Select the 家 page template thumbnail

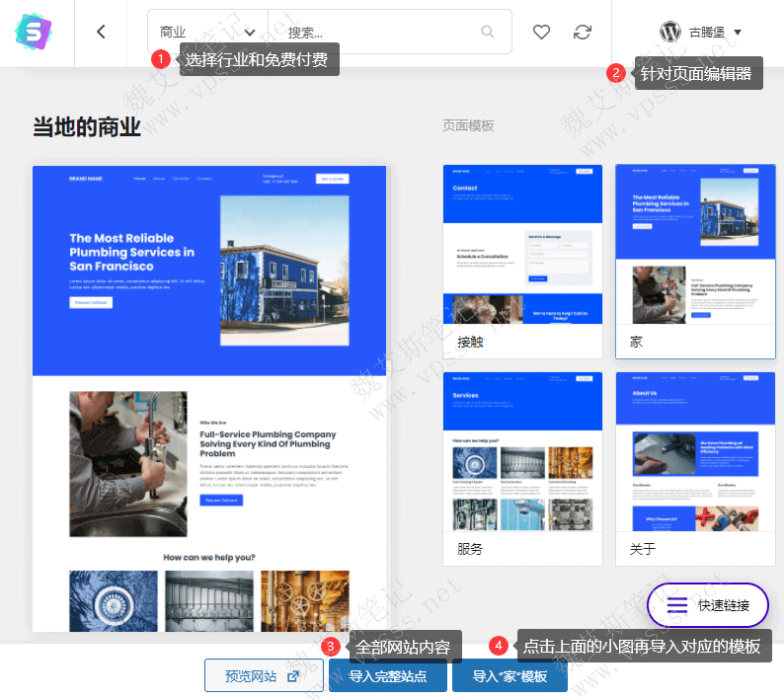[695, 245]
